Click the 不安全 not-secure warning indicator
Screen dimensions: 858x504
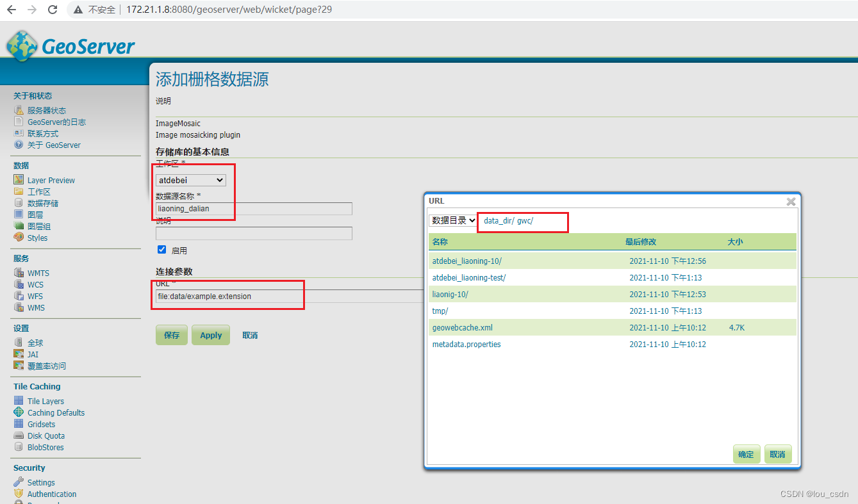click(x=95, y=10)
